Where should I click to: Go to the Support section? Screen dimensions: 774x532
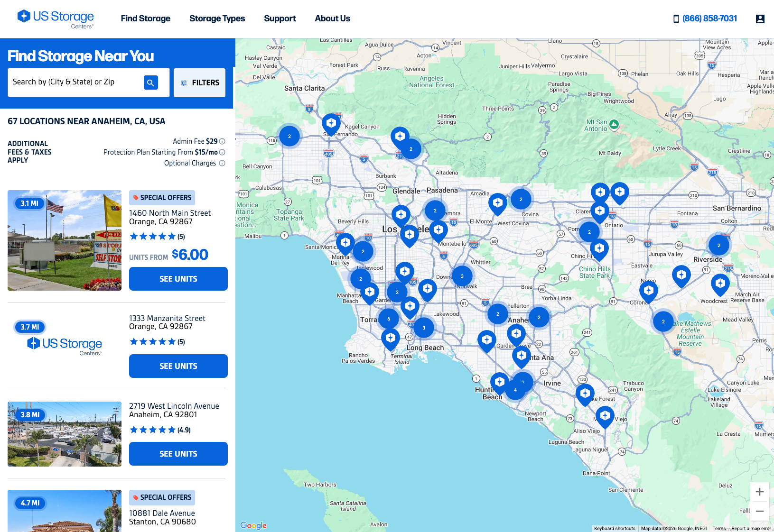click(x=280, y=18)
